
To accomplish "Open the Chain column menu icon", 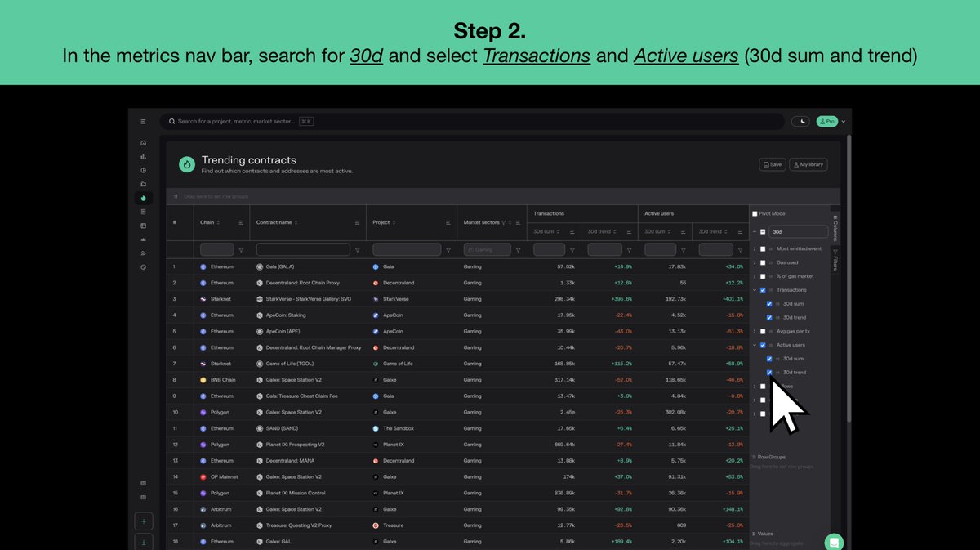I will point(241,222).
